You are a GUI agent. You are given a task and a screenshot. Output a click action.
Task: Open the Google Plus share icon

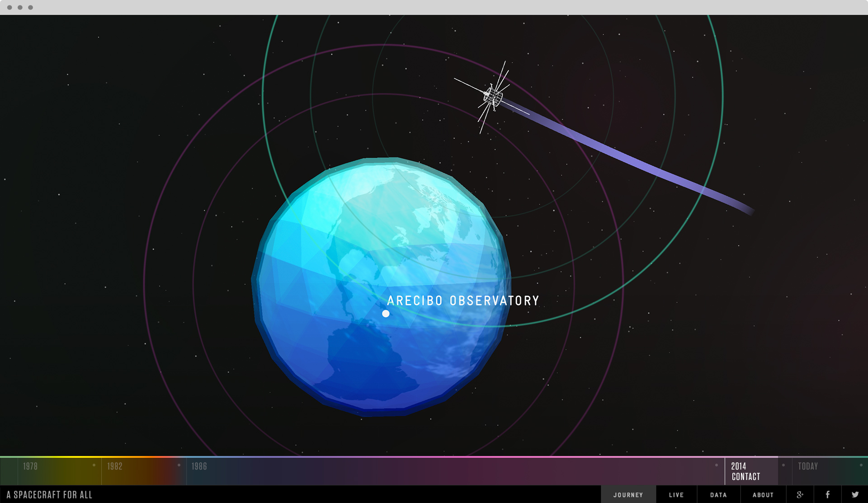[800, 494]
